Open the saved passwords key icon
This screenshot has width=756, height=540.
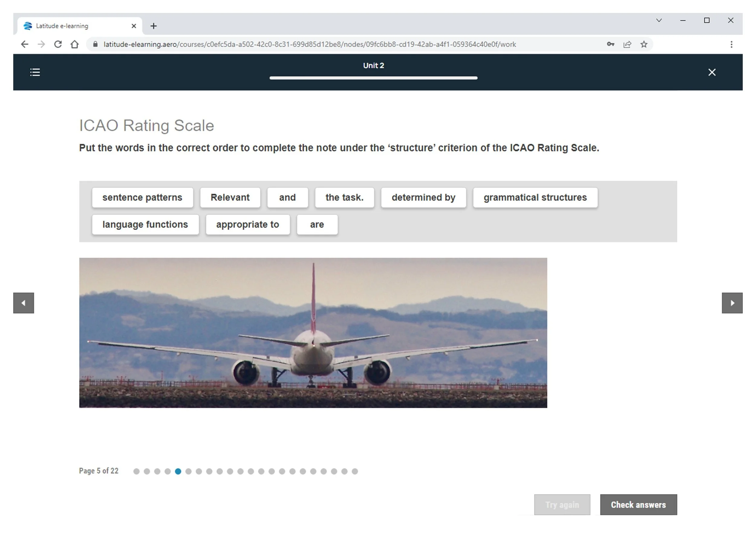[610, 44]
